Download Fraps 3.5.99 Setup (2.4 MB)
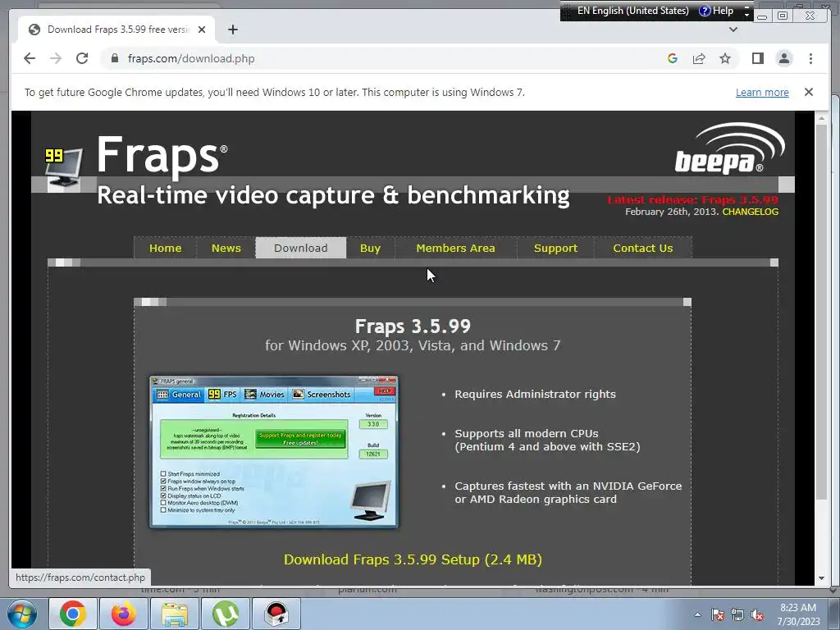 pyautogui.click(x=413, y=559)
